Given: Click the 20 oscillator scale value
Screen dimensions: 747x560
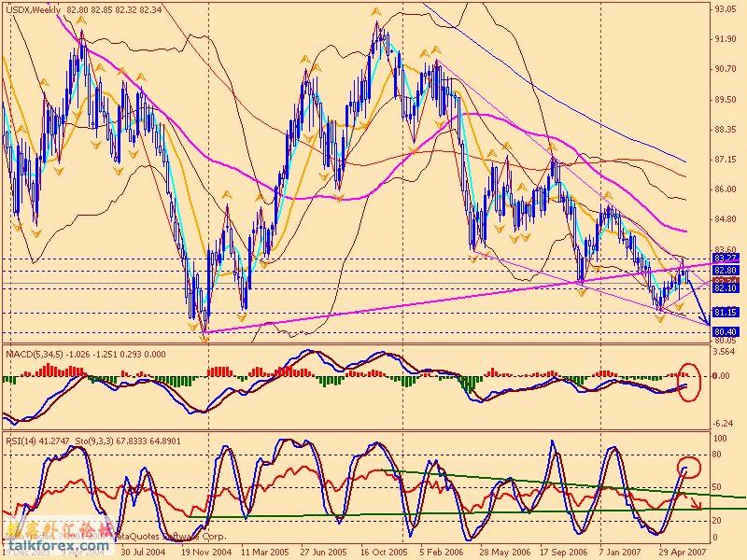Looking at the screenshot, I should 717,521.
